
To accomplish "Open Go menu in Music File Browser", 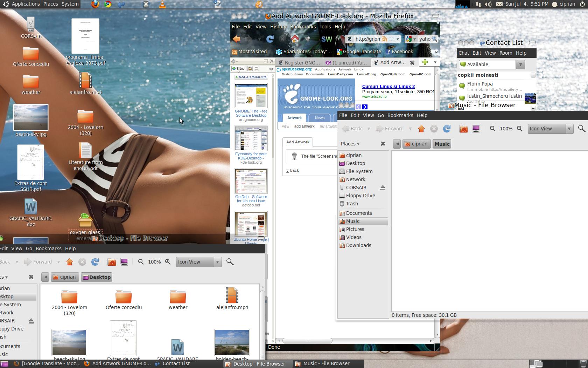I will click(381, 115).
